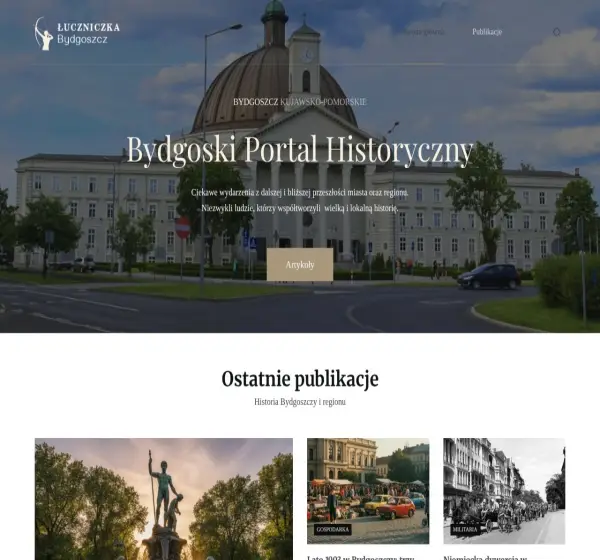Open the black-and-white street parade thumbnail
The width and height of the screenshot is (600, 560).
(504, 491)
